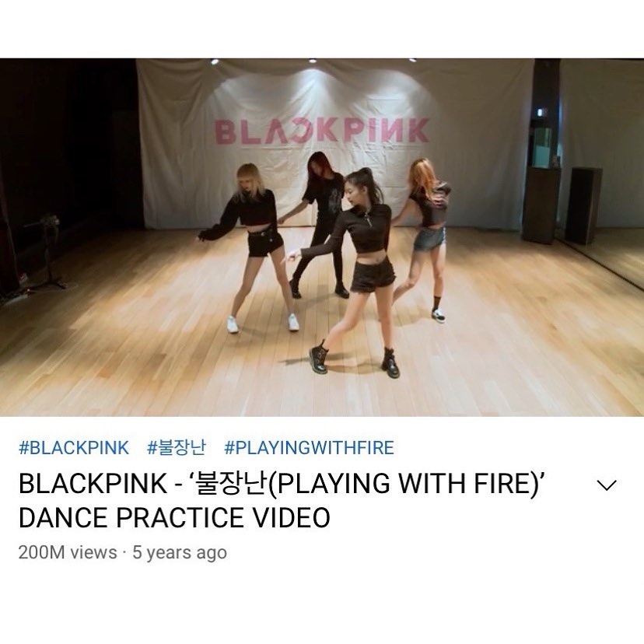644x644 pixels.
Task: Click the 200M views count text
Action: [68, 552]
